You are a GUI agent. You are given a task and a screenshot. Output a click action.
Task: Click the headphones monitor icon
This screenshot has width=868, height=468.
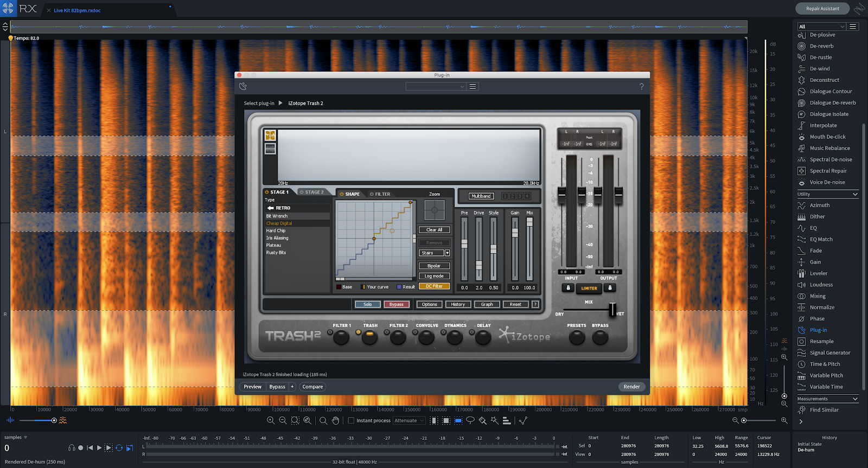click(x=72, y=448)
